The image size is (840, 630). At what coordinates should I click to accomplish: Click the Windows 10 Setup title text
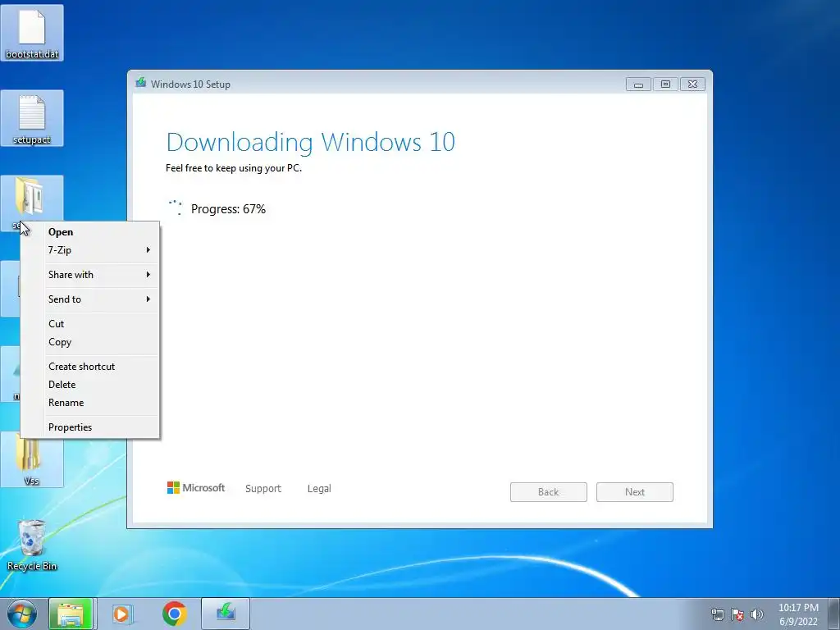click(190, 84)
